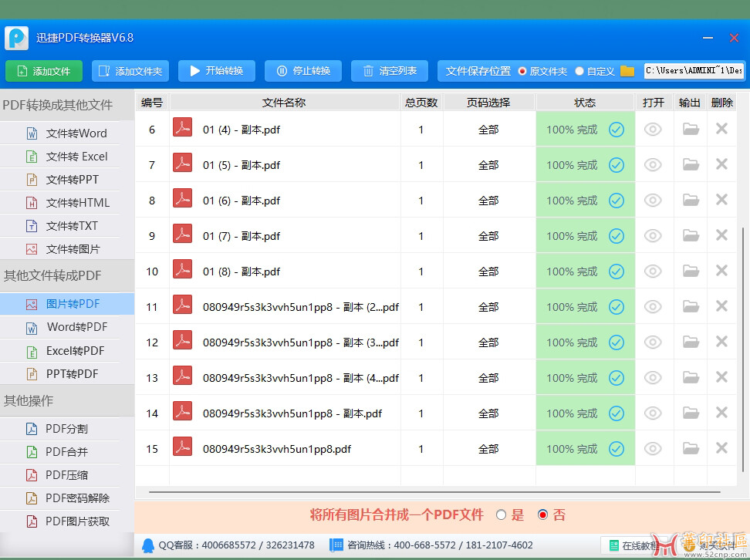The width and height of the screenshot is (750, 560).
Task: Click the 添加文件 button
Action: coord(44,71)
